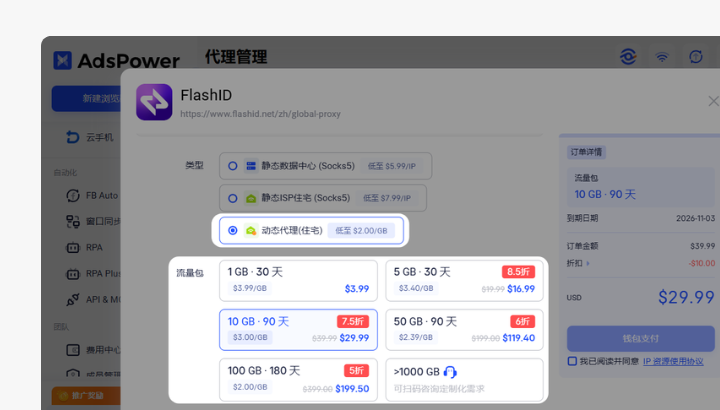Click the API plug icon in sidebar
Screen dimensions: 720x410
click(73, 300)
